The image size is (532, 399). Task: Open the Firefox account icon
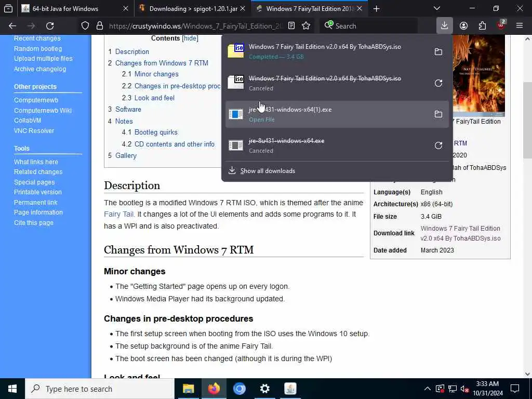[463, 26]
